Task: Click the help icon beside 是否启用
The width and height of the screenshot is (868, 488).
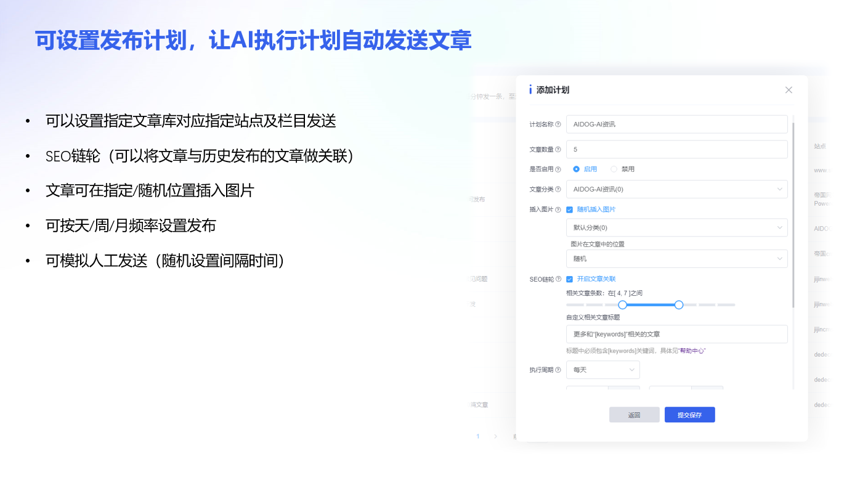Action: coord(558,169)
